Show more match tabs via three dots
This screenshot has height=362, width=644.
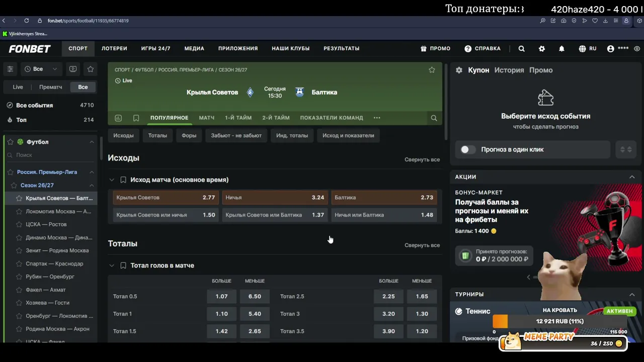(x=377, y=118)
